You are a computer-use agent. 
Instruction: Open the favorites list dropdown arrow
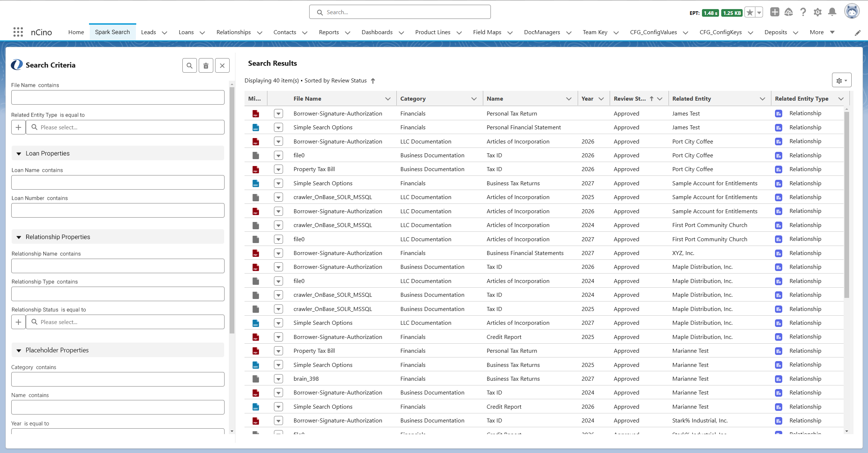(759, 12)
